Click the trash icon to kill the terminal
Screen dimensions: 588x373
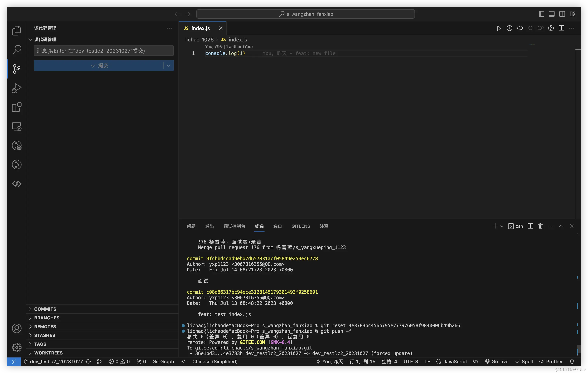coord(540,226)
